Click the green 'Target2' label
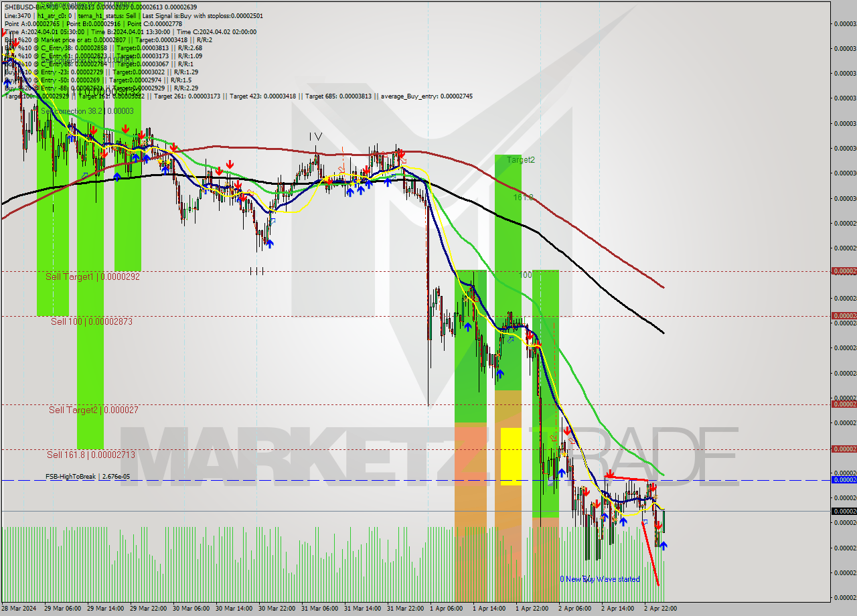 click(x=520, y=160)
